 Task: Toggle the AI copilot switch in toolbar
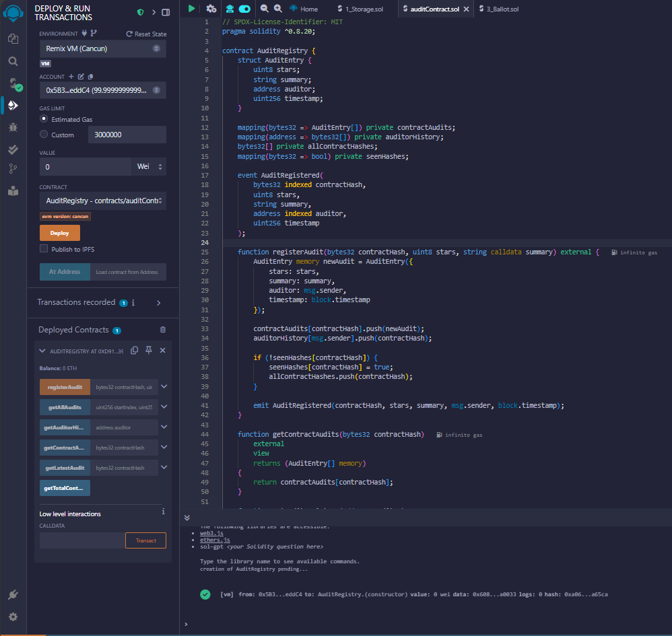244,9
